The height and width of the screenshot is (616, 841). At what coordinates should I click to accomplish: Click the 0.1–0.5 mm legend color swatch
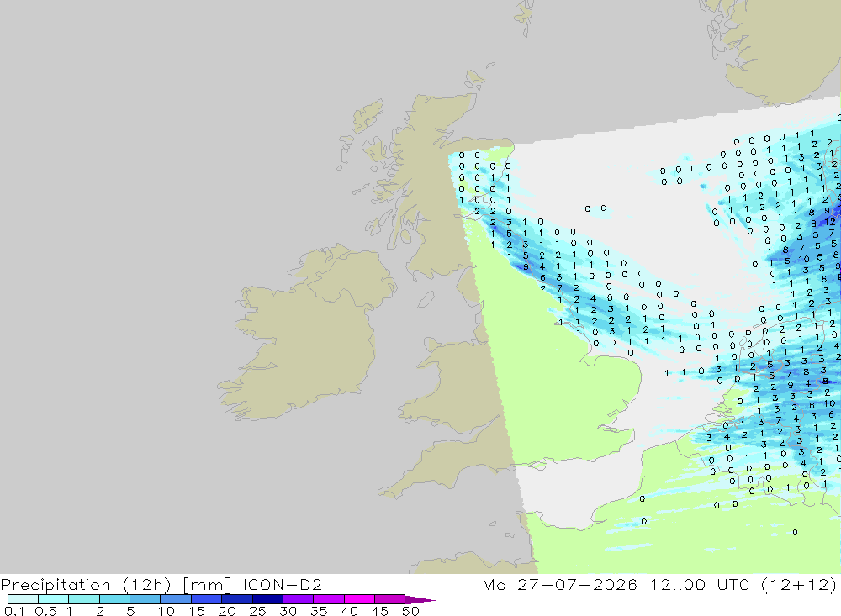(x=23, y=599)
